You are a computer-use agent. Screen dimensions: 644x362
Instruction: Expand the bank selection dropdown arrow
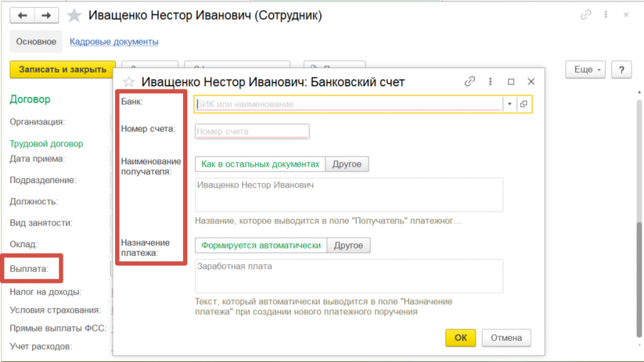tap(509, 104)
